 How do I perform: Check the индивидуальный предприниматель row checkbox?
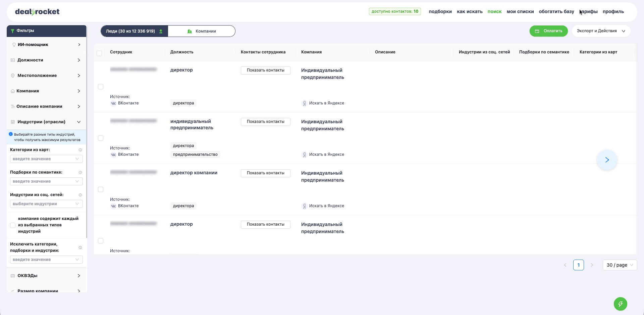click(101, 138)
